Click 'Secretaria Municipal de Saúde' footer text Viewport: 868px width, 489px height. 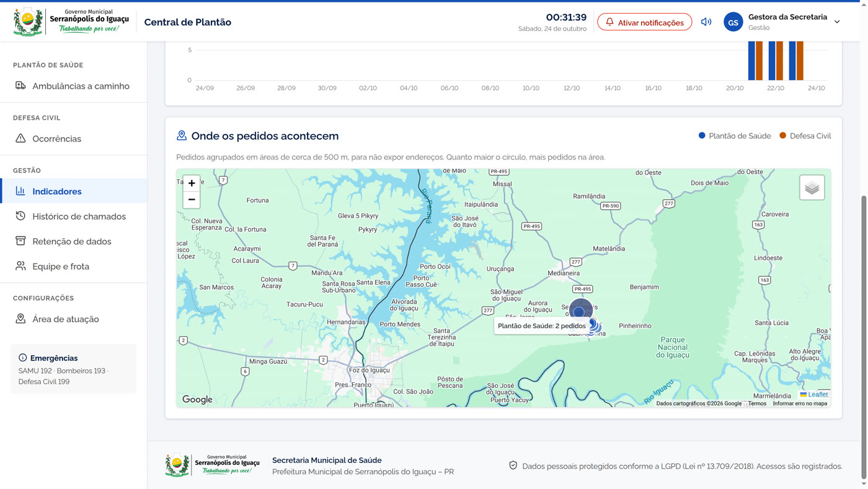pos(327,460)
